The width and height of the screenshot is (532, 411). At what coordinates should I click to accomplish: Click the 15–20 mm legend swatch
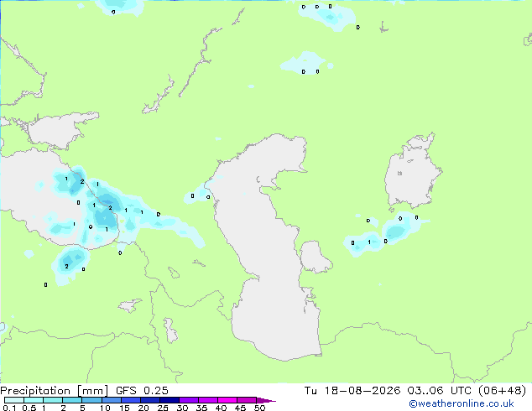coord(130,400)
